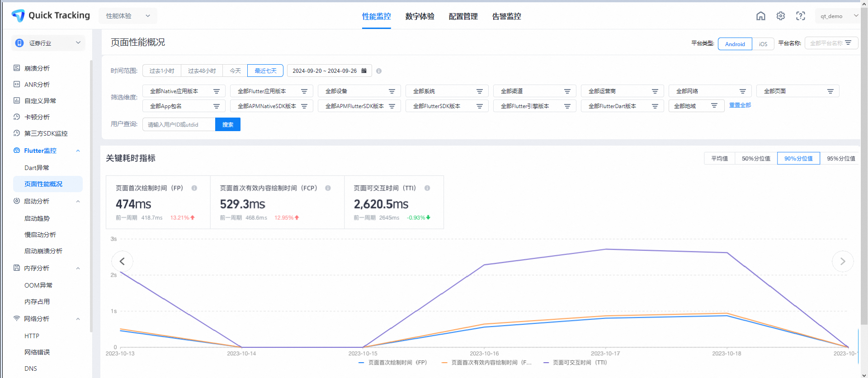
Task: Click the 崩溃分析 sidebar icon
Action: coord(17,68)
